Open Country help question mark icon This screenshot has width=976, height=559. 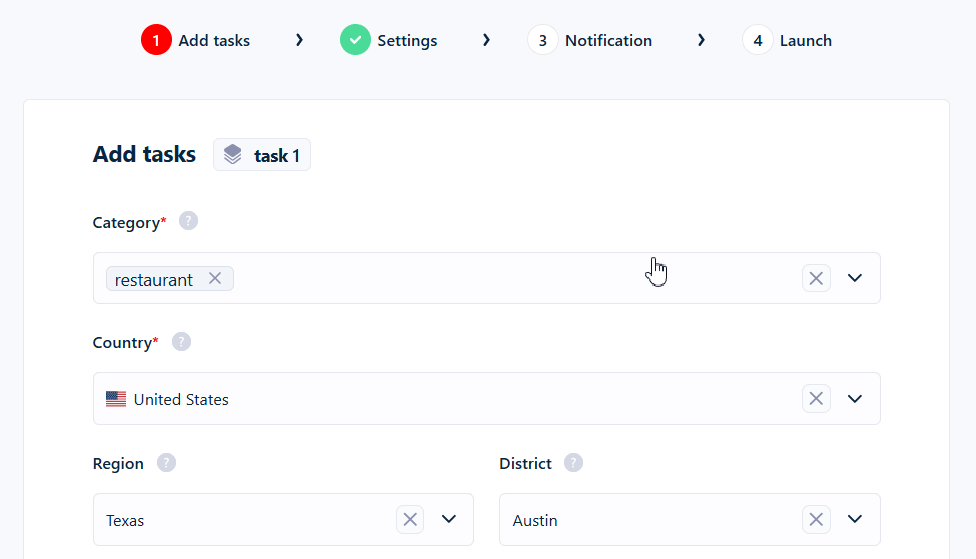point(181,342)
